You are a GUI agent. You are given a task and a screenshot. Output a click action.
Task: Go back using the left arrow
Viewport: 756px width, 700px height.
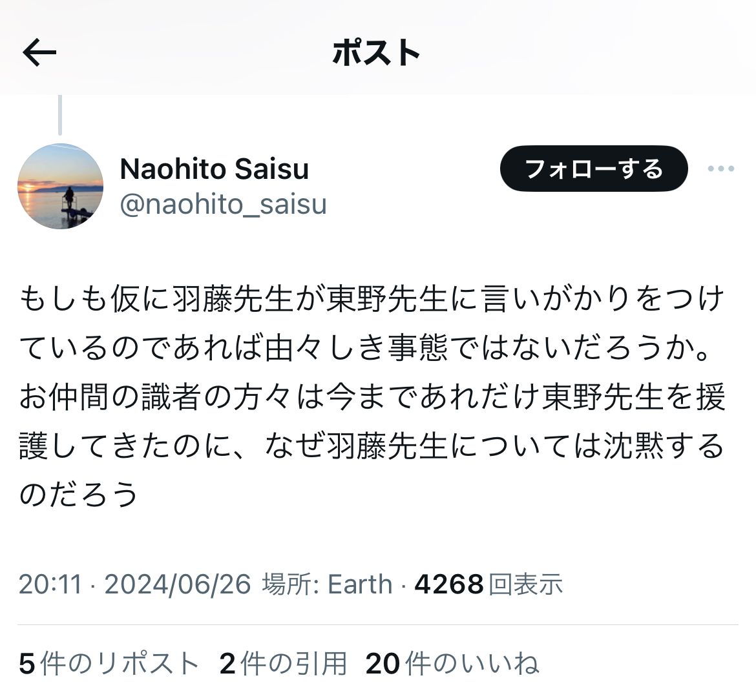coord(39,52)
